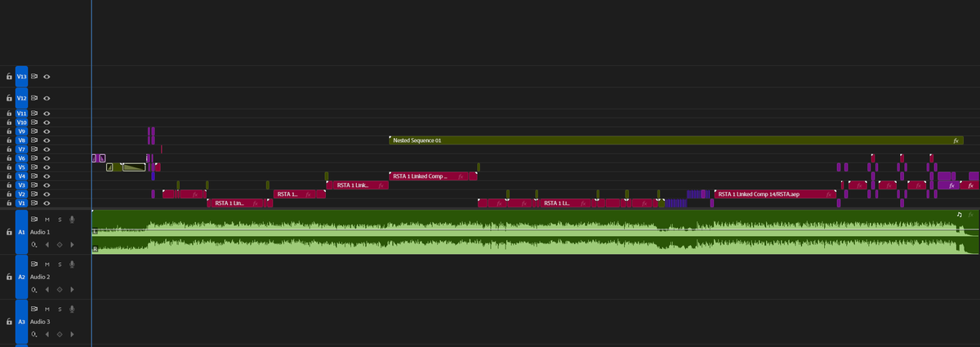980x347 pixels.
Task: Toggle sync lock on Audio 3
Action: 35,309
